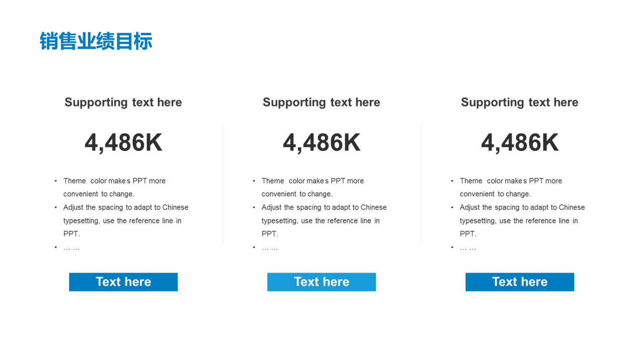The image size is (644, 362).
Task: Click the divider line between left and middle columns
Action: (223, 185)
